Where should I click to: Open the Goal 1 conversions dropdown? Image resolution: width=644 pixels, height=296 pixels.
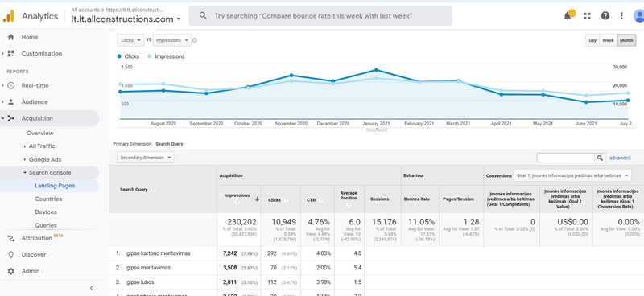click(572, 175)
